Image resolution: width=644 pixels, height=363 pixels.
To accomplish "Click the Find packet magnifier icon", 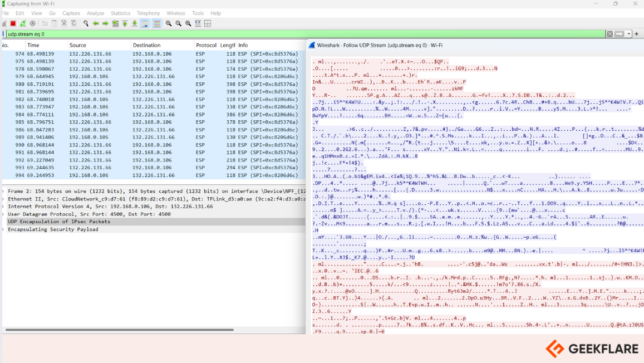I will click(x=86, y=23).
